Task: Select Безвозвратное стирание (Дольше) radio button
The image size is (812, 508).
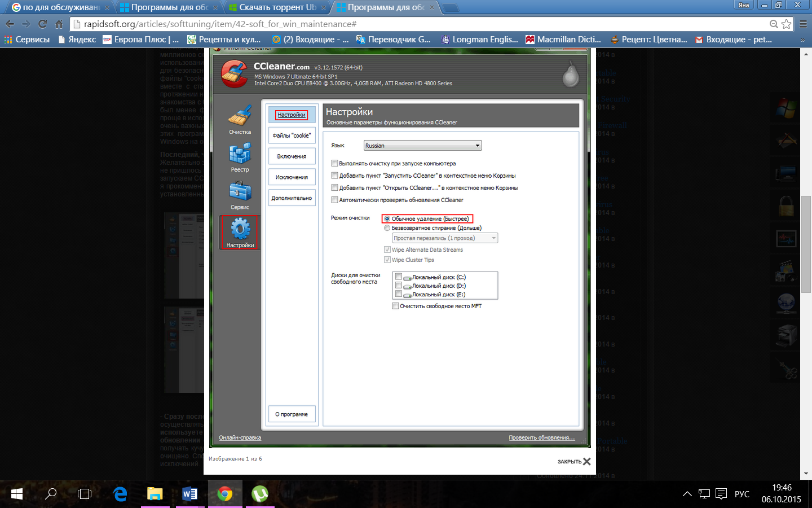Action: [x=387, y=228]
